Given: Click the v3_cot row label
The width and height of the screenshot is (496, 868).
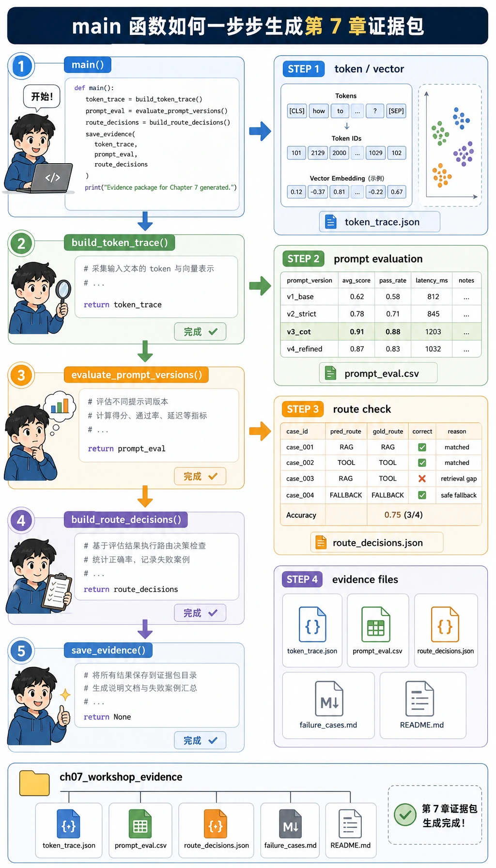Looking at the screenshot, I should click(x=299, y=332).
